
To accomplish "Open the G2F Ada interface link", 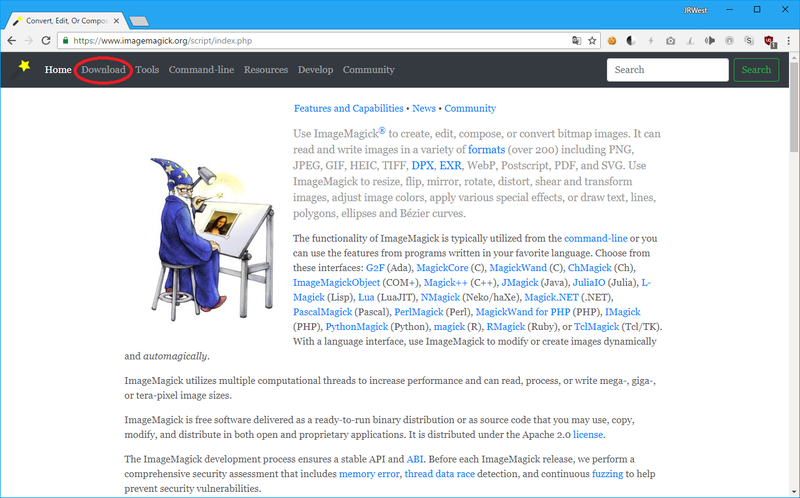I will point(375,268).
